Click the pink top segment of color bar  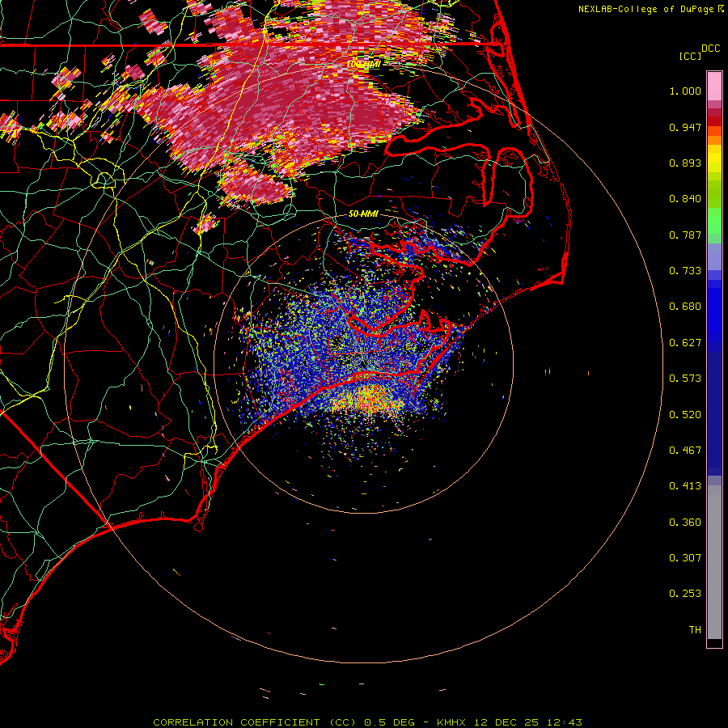tap(714, 87)
